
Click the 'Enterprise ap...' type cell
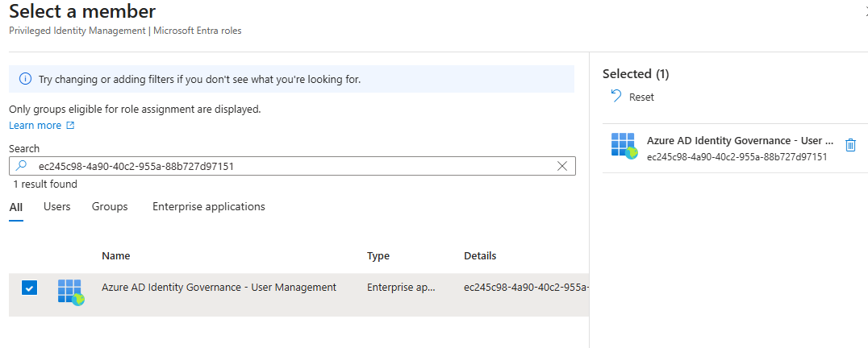click(x=402, y=288)
